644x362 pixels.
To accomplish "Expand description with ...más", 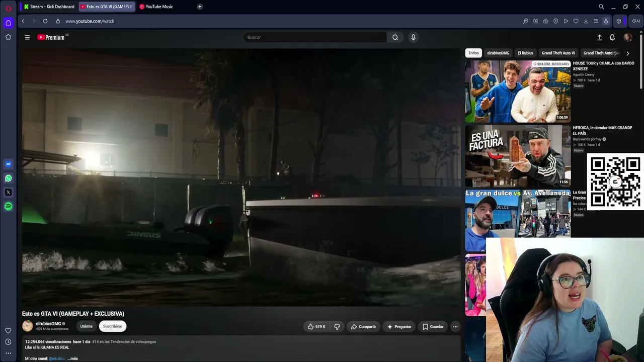I will 72,358.
